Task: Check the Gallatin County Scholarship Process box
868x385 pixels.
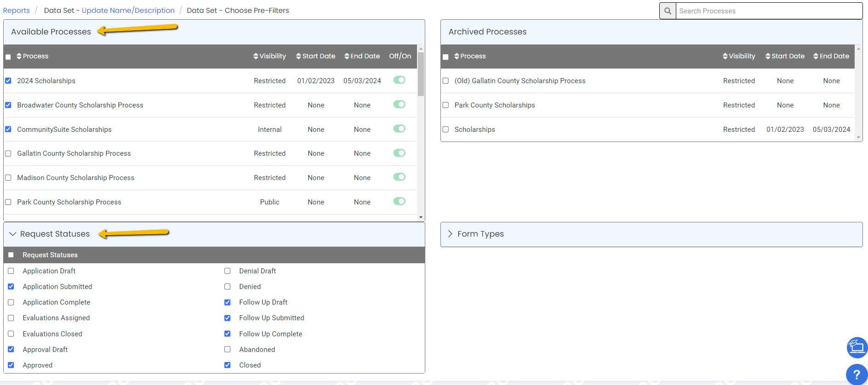Action: 8,153
